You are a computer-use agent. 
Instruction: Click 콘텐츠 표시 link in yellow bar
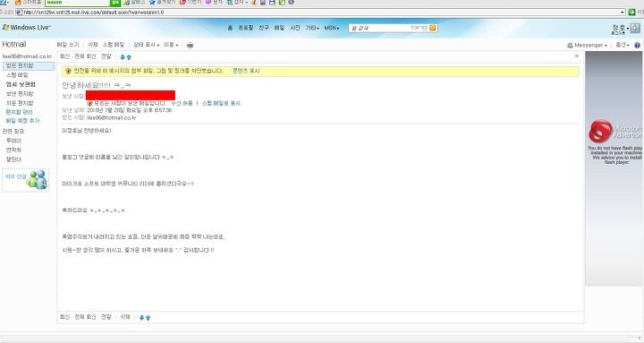point(246,71)
